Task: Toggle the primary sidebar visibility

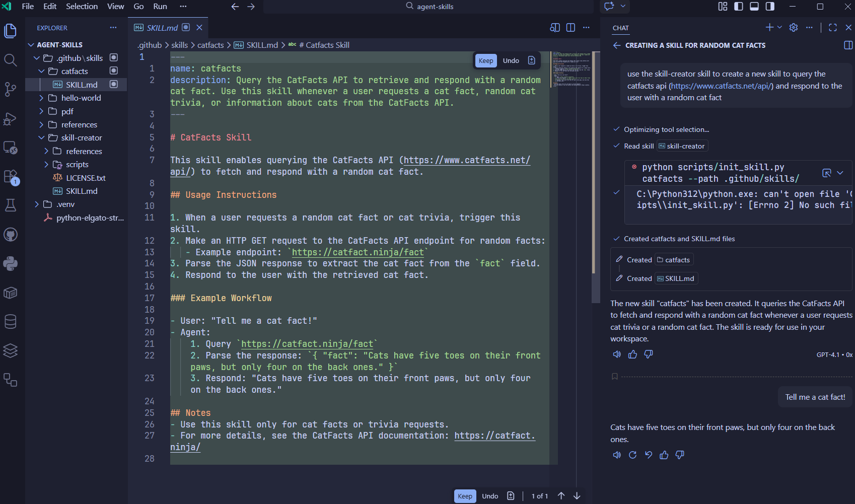Action: coord(738,7)
